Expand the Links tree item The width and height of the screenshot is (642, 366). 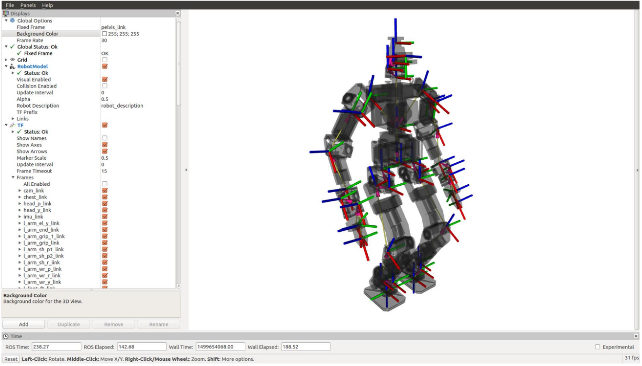coord(13,119)
